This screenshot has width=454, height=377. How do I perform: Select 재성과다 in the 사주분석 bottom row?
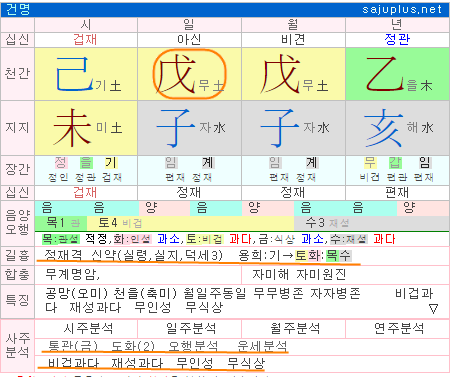[x=137, y=363]
